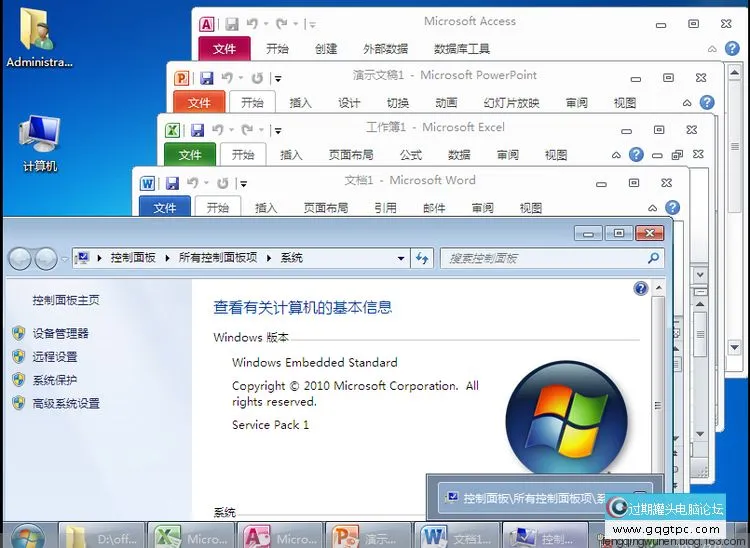The image size is (750, 548).
Task: Collapse the ribbon in Access window
Action: pyautogui.click(x=712, y=49)
